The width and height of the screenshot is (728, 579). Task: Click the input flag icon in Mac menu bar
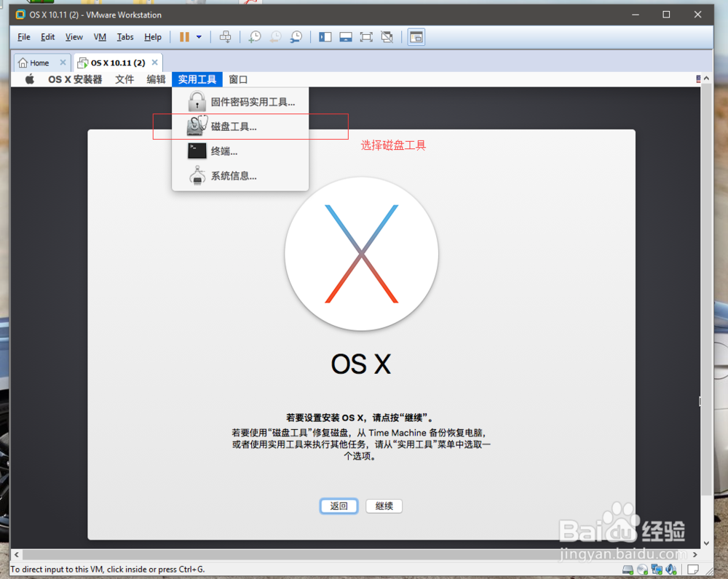pos(698,79)
